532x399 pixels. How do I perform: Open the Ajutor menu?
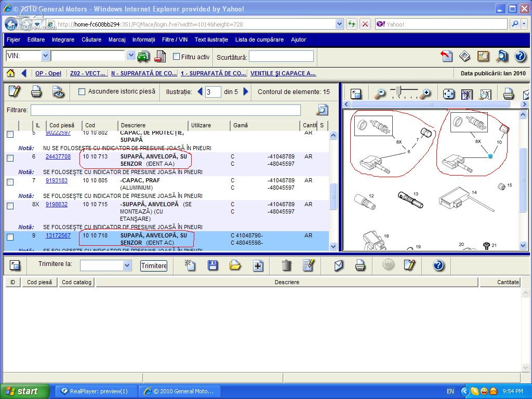[298, 39]
